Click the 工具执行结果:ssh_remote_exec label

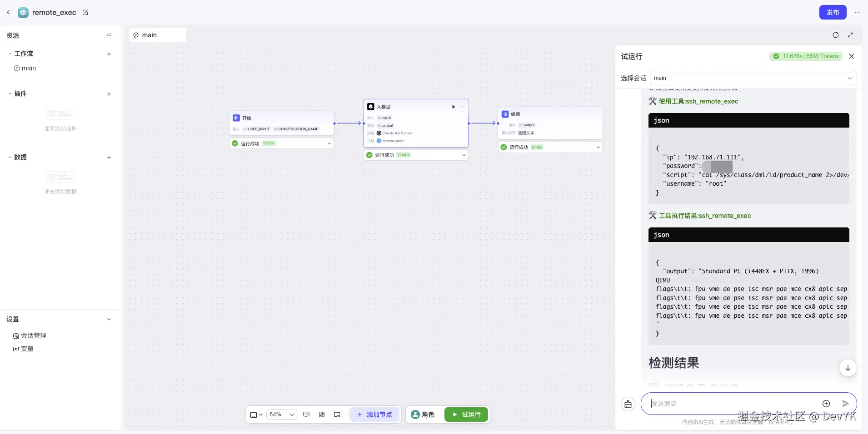click(x=704, y=216)
